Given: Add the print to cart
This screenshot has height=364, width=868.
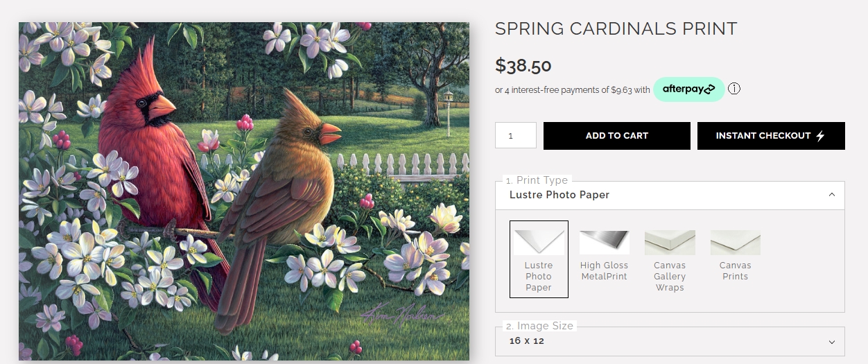Looking at the screenshot, I should click(x=617, y=136).
